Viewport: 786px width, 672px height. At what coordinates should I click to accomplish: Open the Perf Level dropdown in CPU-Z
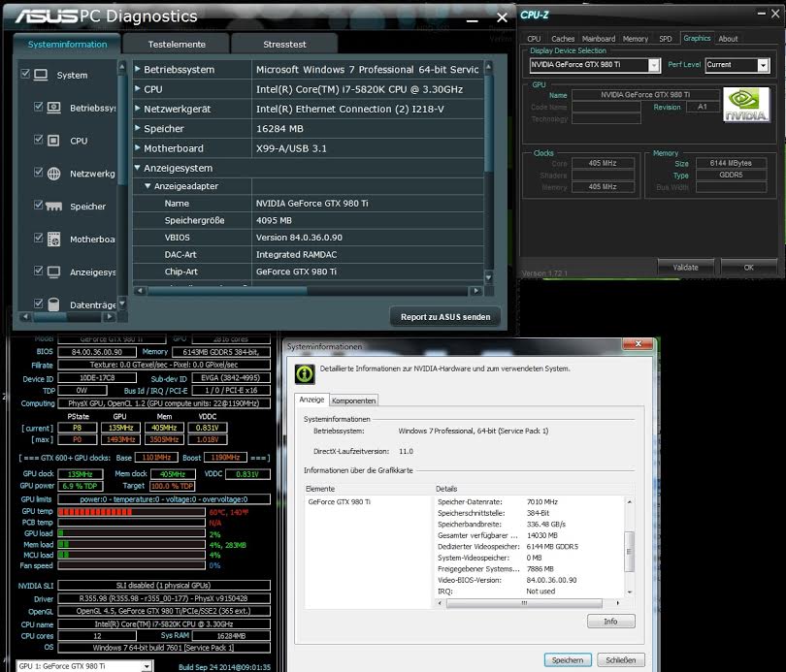coord(763,65)
